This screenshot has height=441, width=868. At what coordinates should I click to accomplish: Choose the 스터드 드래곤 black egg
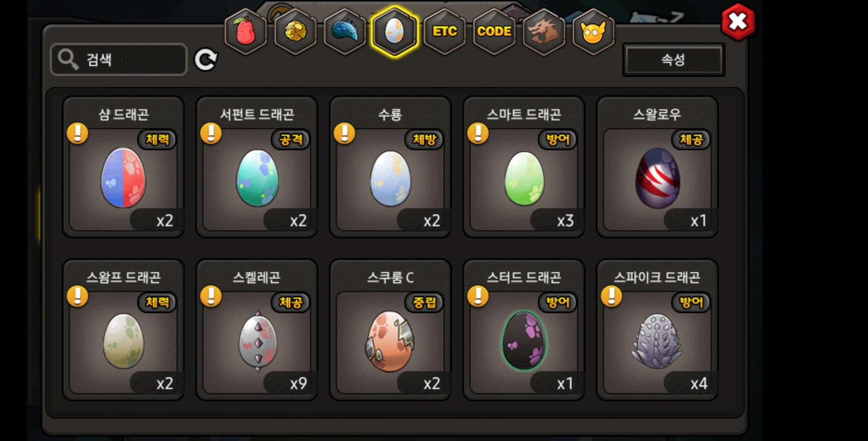pyautogui.click(x=524, y=341)
